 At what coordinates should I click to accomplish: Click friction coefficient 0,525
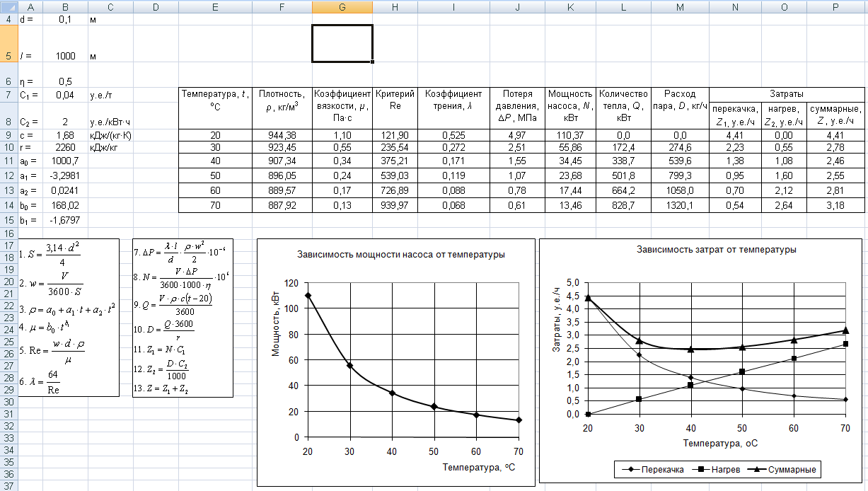(x=453, y=134)
